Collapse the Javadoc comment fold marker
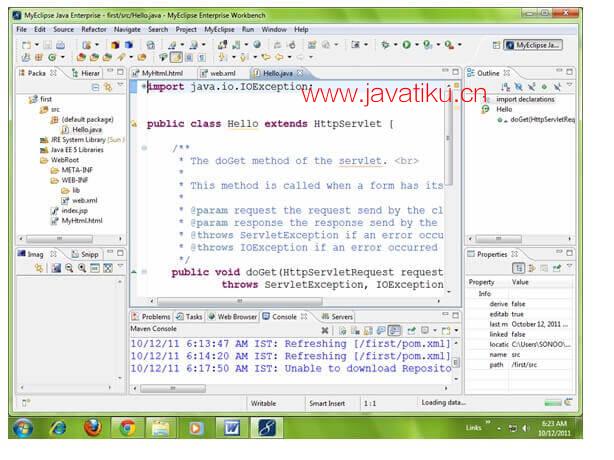 [x=144, y=148]
